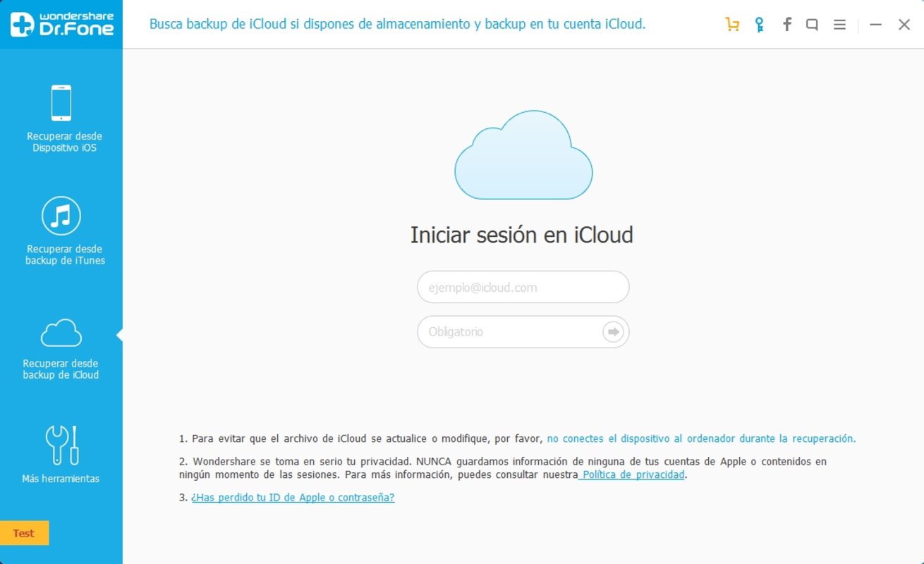
Task: Click the large iCloud cloud image
Action: pyautogui.click(x=523, y=155)
